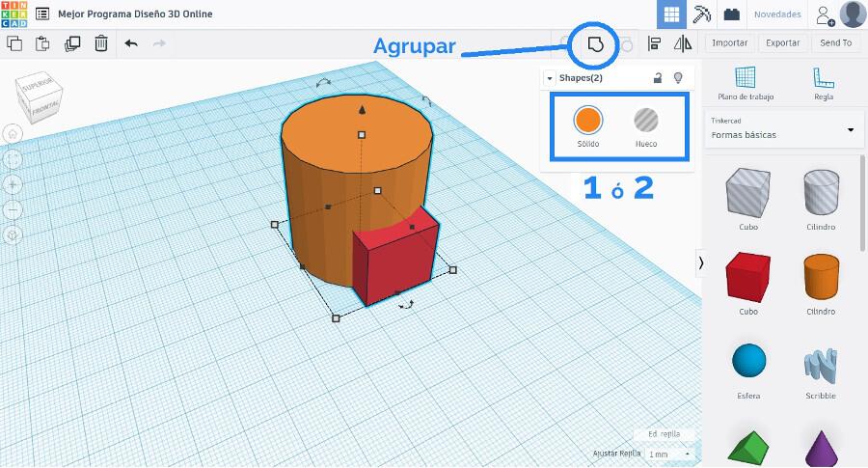Collapse the Shapes(2) inspector panel

(x=550, y=78)
